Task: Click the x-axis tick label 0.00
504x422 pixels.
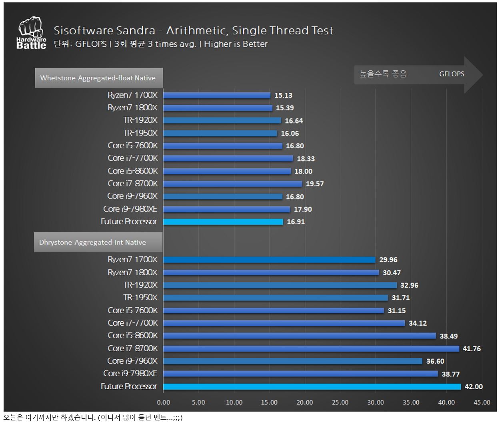Action: [x=163, y=402]
